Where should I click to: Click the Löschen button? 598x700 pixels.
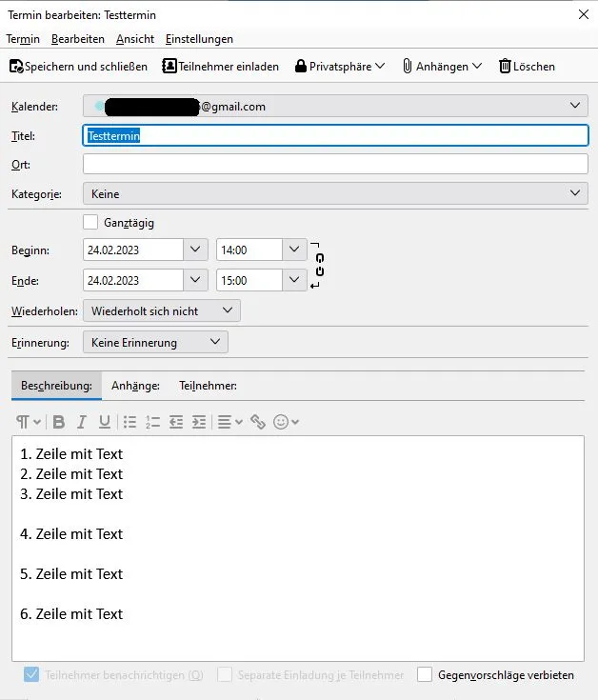click(x=527, y=66)
